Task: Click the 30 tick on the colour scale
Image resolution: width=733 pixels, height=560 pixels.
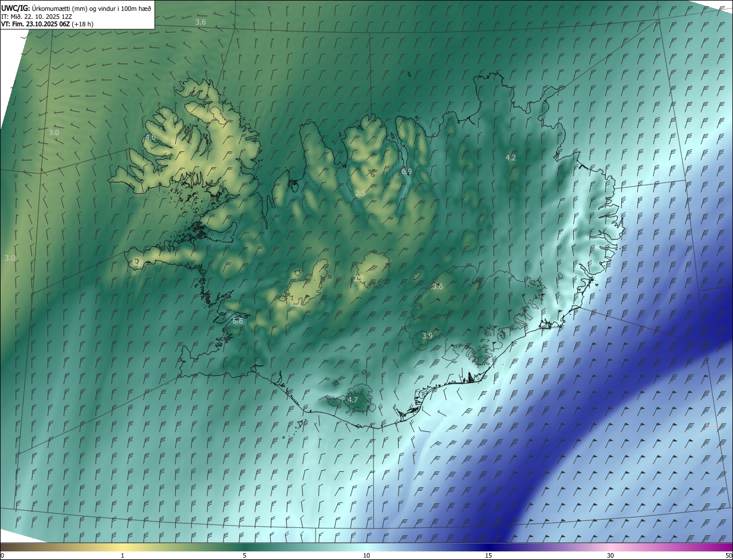Action: coord(610,555)
